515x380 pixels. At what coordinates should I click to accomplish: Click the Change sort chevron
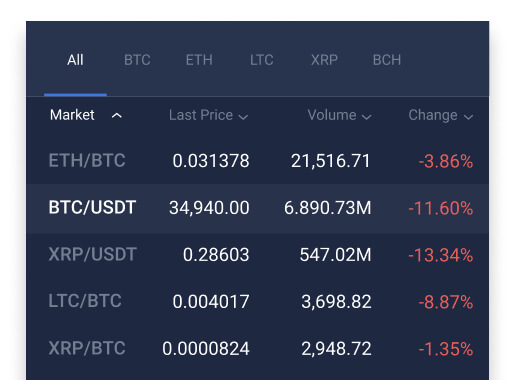(x=468, y=117)
